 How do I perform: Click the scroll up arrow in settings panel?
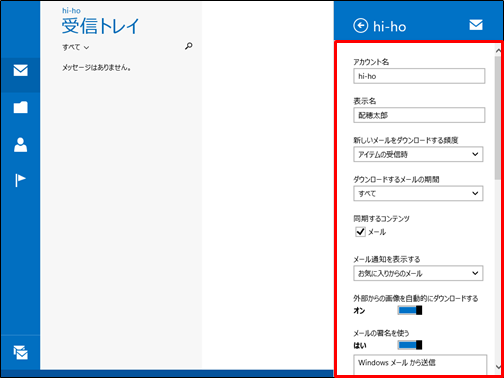tap(498, 51)
